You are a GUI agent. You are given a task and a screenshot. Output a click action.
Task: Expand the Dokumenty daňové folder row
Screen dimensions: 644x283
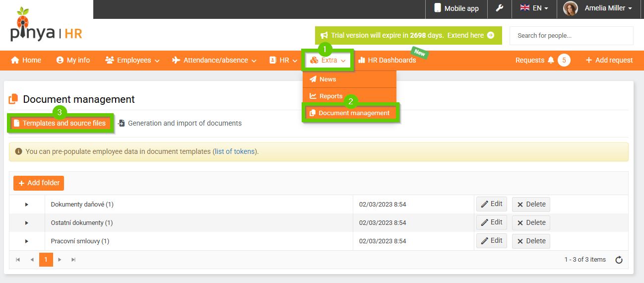click(27, 205)
